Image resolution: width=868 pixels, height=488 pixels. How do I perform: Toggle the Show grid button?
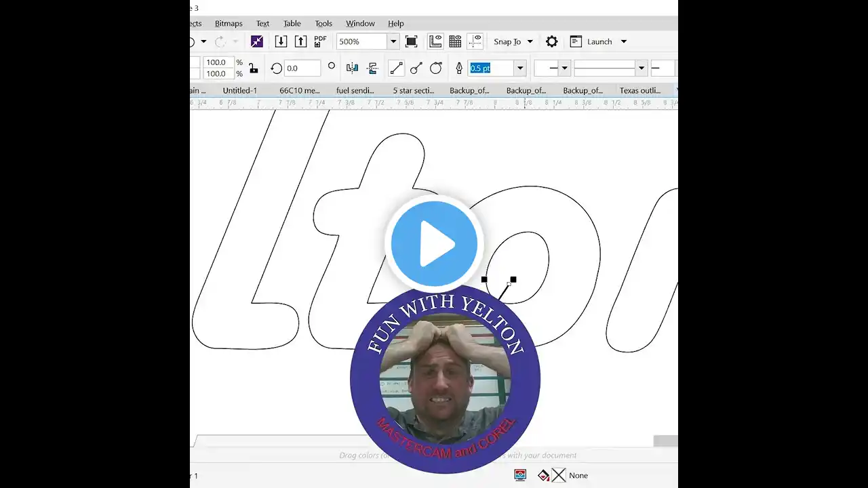click(455, 41)
